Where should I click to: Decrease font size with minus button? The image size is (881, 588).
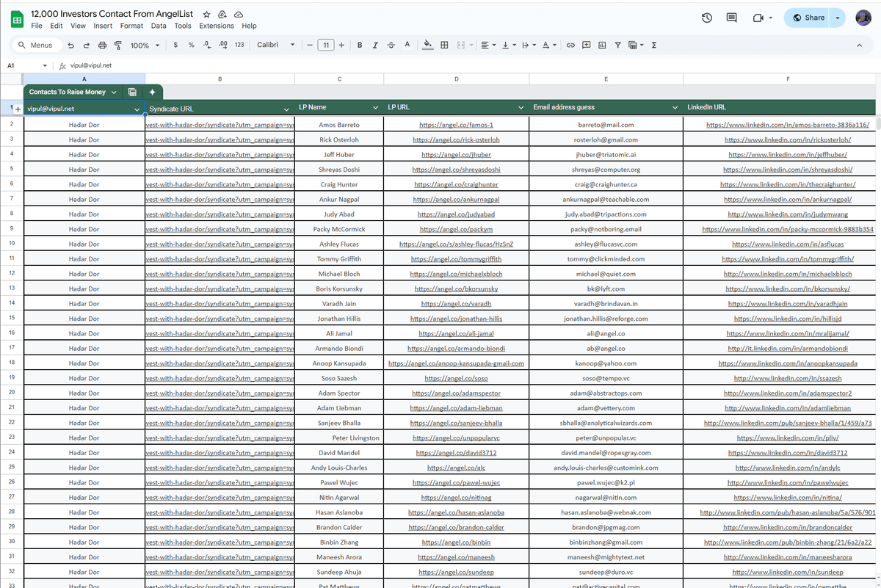coord(310,45)
